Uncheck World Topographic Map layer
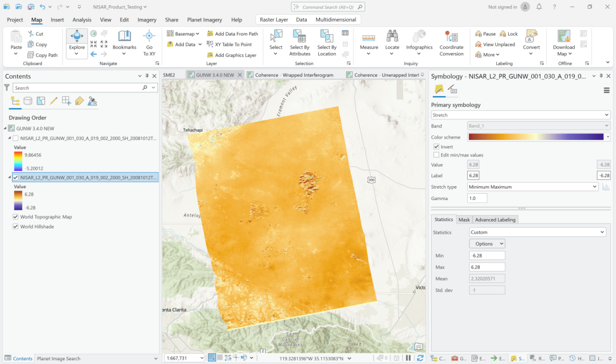 tap(16, 217)
